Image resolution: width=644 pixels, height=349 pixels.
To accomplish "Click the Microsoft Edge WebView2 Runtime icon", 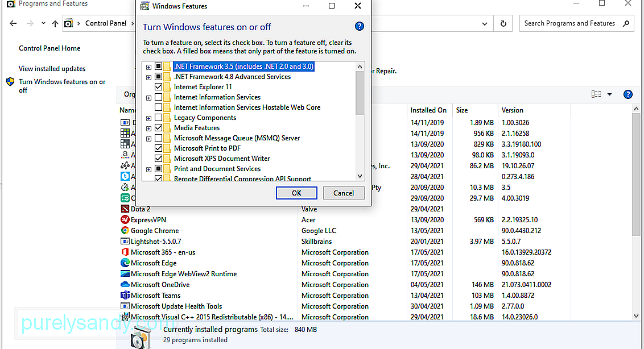I will [x=125, y=273].
